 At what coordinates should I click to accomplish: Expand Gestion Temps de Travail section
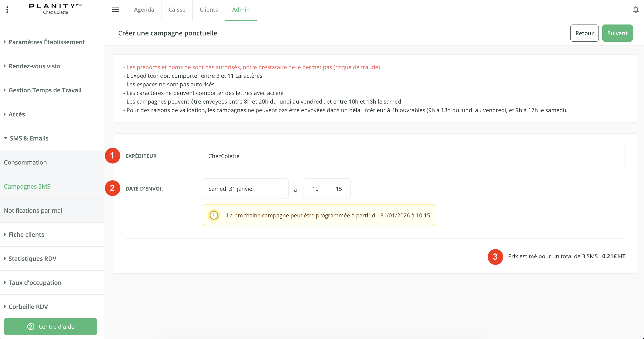[45, 90]
